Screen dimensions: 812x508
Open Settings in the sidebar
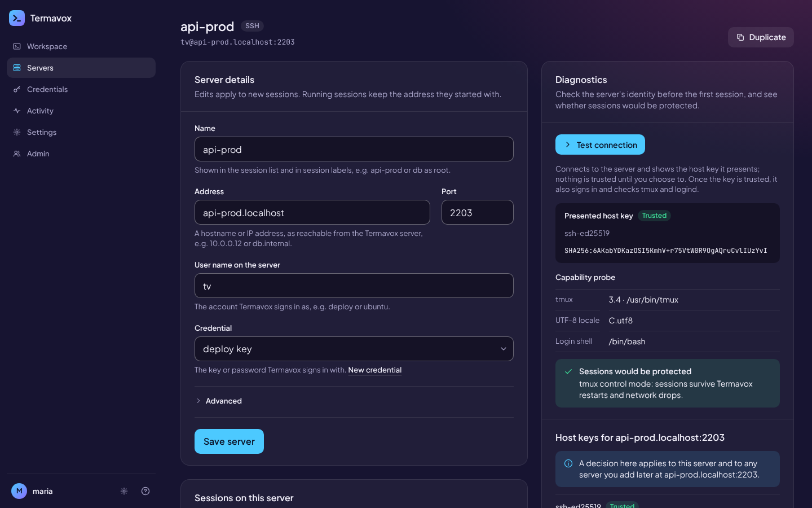pyautogui.click(x=81, y=132)
